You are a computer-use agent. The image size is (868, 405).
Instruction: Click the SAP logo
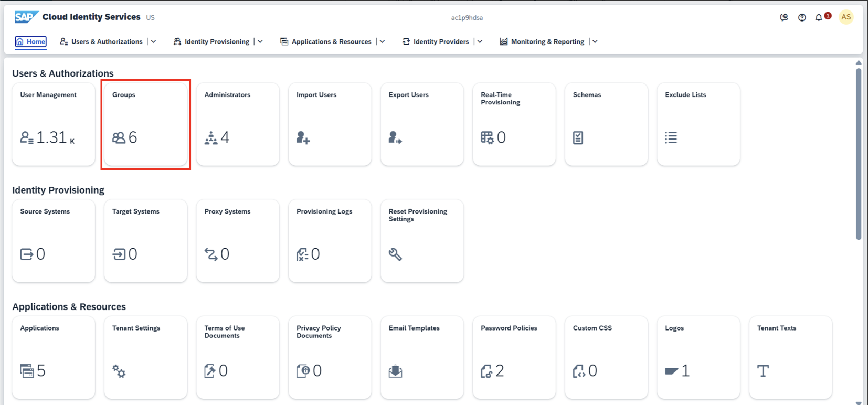point(25,17)
